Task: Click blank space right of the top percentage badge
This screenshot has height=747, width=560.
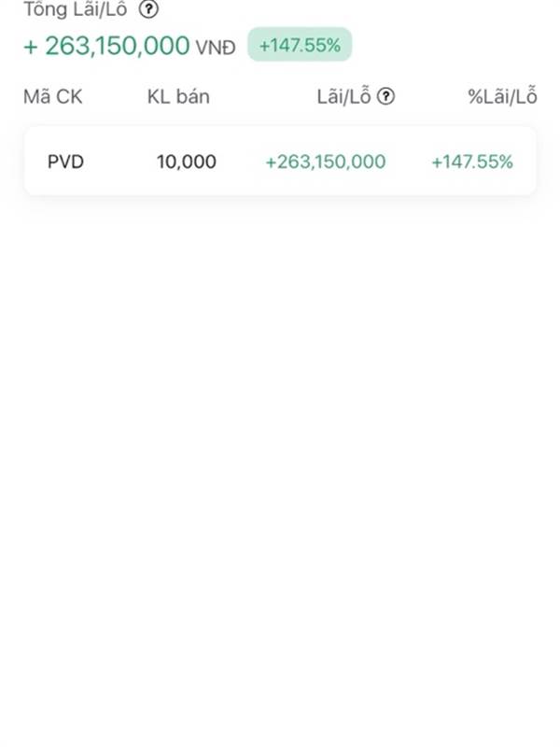Action: coord(448,45)
